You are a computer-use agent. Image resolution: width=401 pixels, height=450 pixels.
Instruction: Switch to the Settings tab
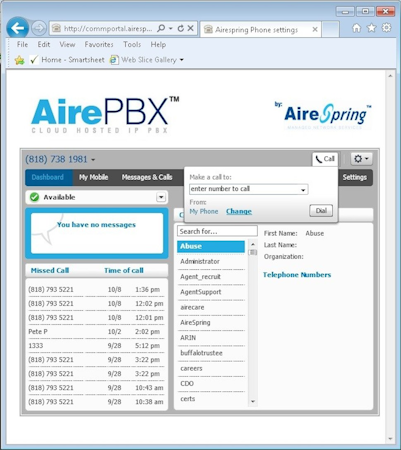pyautogui.click(x=355, y=177)
